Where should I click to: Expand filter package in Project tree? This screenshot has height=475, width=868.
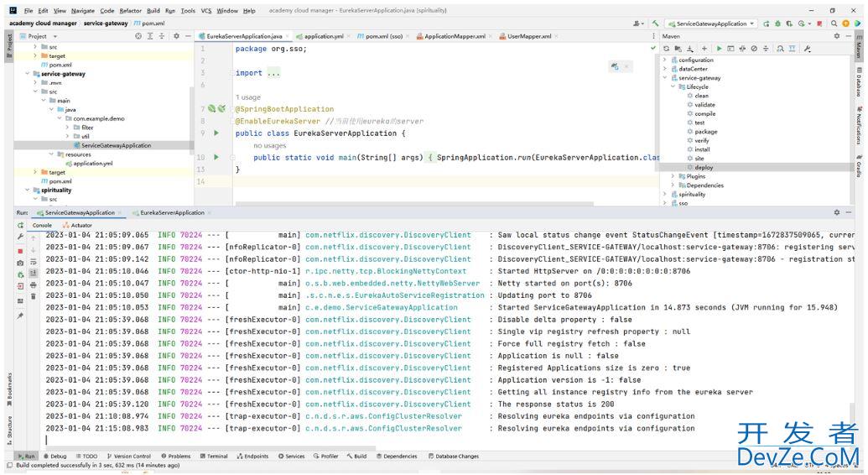pyautogui.click(x=68, y=128)
